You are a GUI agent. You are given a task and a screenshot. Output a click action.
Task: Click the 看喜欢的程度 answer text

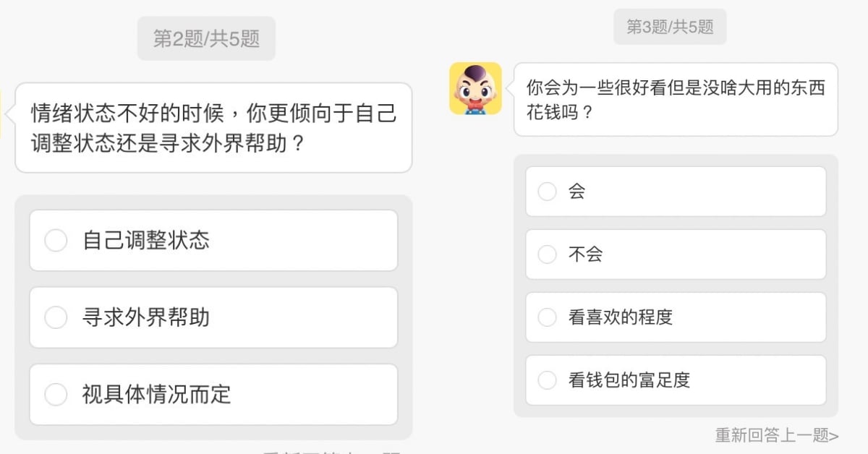click(620, 317)
